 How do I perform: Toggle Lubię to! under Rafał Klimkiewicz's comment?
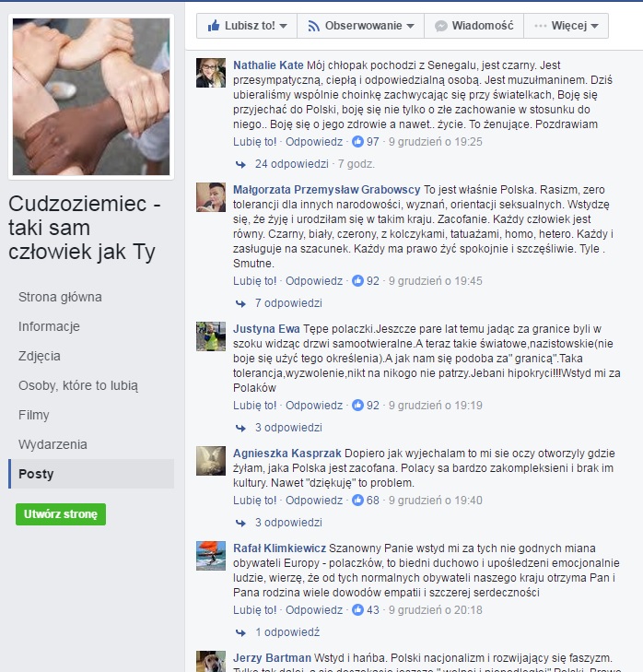(x=254, y=610)
